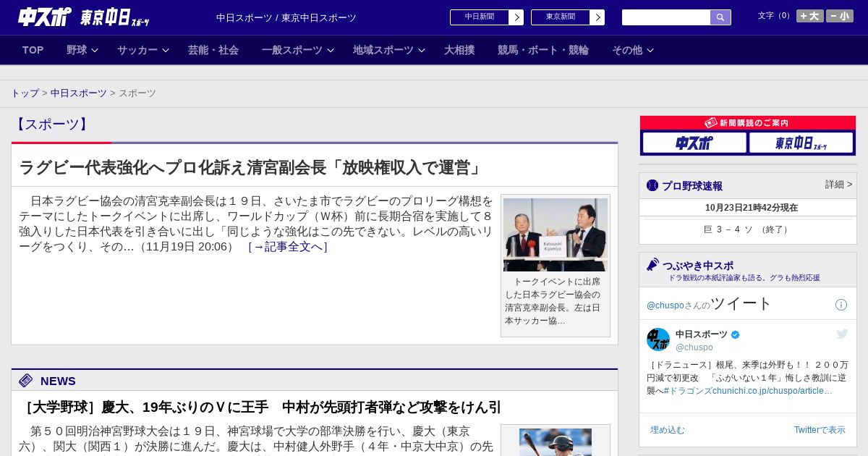Open the 競馬・ボート・競輪 section
This screenshot has width=868, height=456.
coord(543,50)
